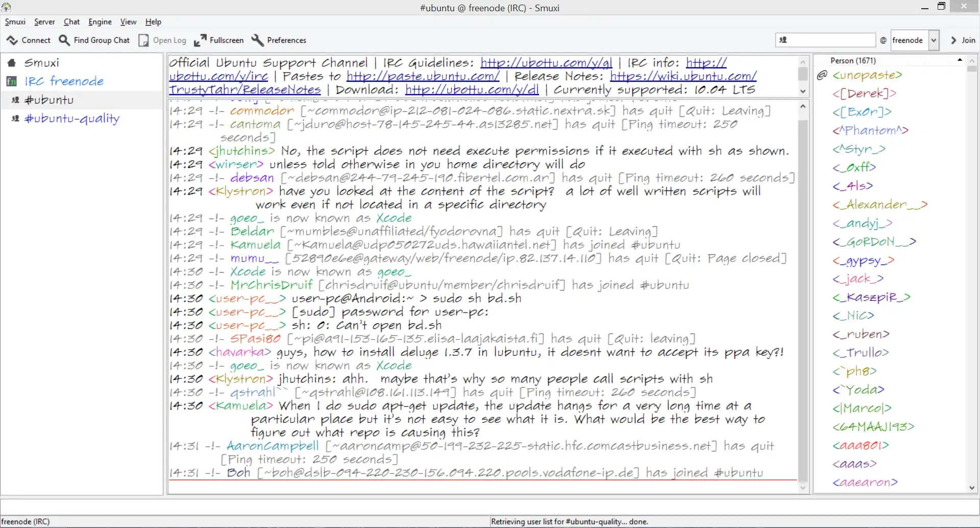Image resolution: width=980 pixels, height=528 pixels.
Task: Open the Server menu
Action: [x=44, y=22]
